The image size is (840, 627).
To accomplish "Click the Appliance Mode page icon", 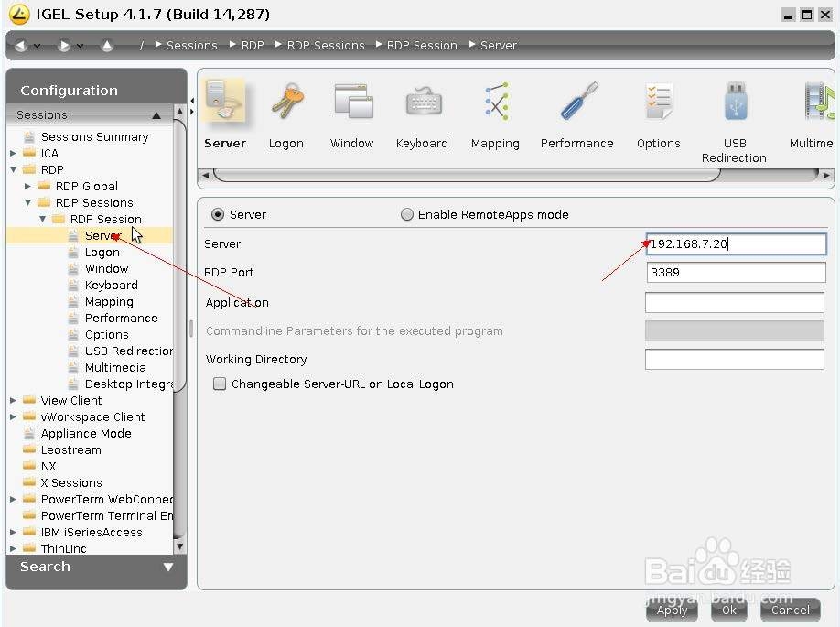I will tap(29, 434).
